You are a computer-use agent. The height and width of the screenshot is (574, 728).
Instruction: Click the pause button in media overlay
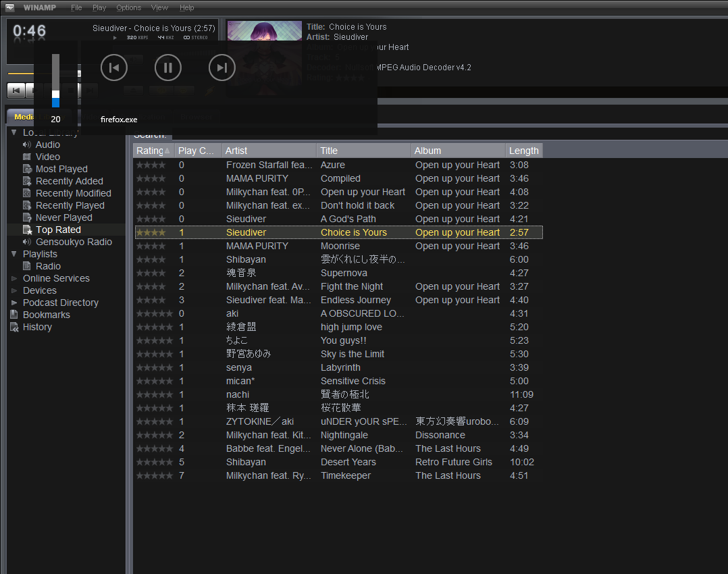click(x=168, y=68)
